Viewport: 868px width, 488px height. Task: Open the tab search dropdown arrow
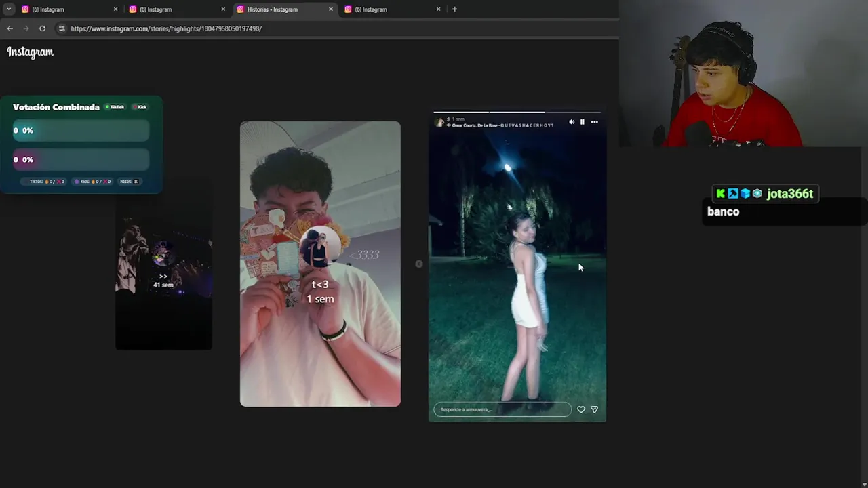pos(9,9)
